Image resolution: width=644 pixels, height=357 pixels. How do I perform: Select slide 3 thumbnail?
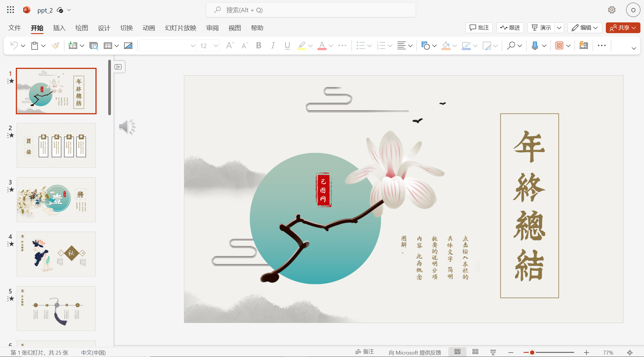tap(56, 200)
